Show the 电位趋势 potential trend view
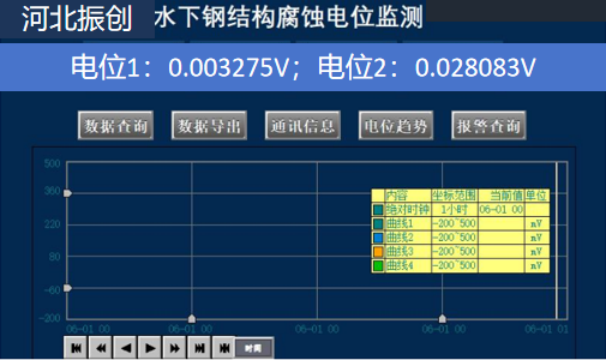Screen dimensions: 606x360 point(396,125)
